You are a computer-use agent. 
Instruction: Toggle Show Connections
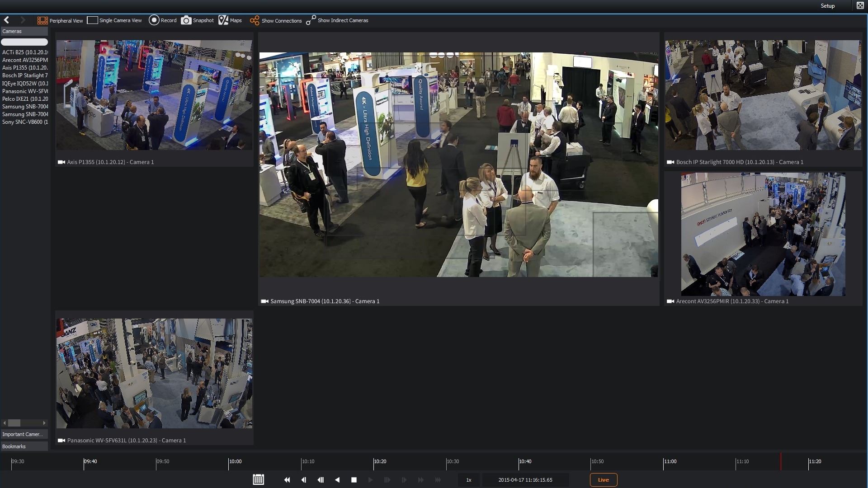(276, 20)
